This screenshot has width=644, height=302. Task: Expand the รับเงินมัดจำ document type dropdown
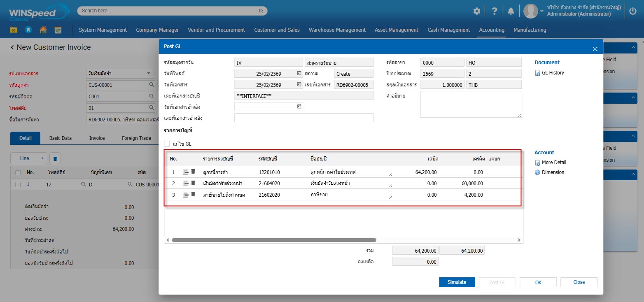149,74
